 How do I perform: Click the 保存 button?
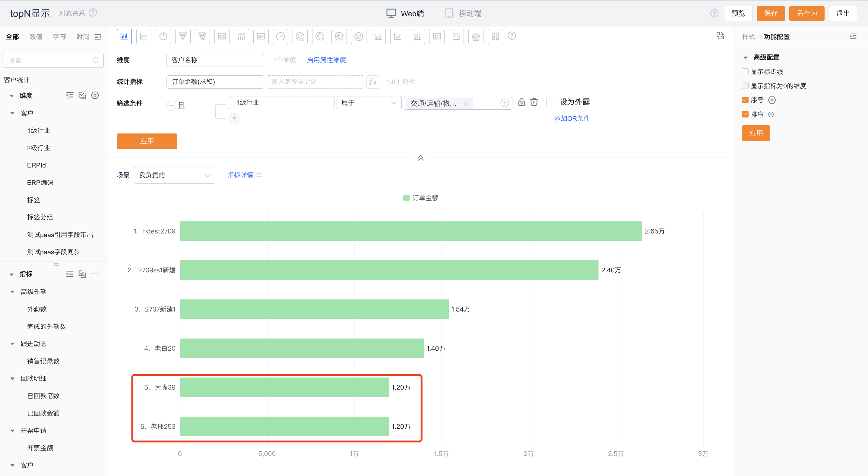pos(771,14)
